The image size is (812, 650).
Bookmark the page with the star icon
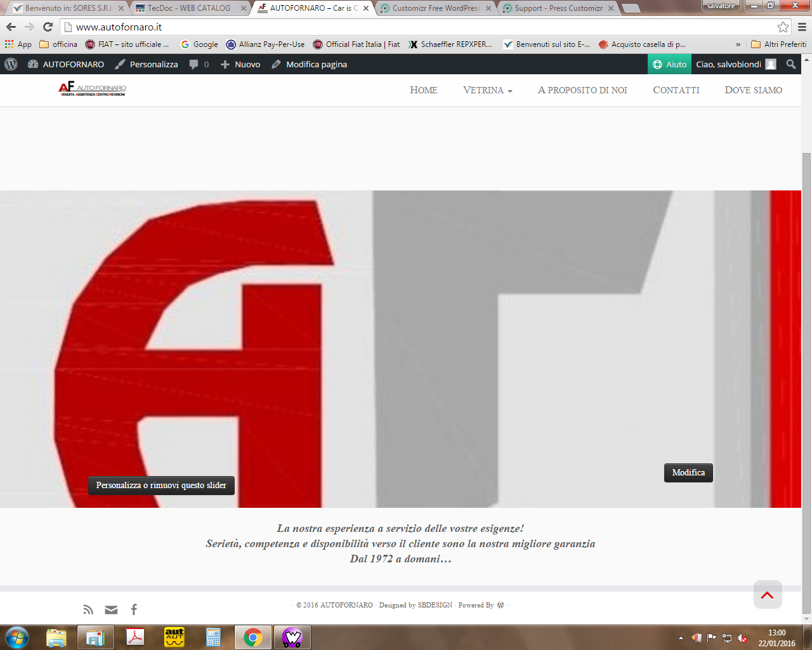coord(783,27)
